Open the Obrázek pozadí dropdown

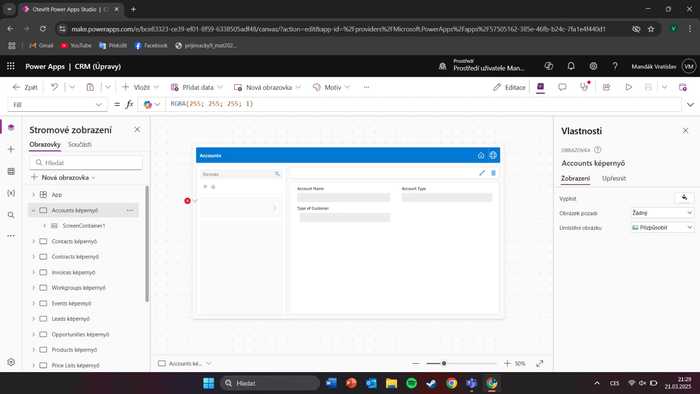click(662, 213)
